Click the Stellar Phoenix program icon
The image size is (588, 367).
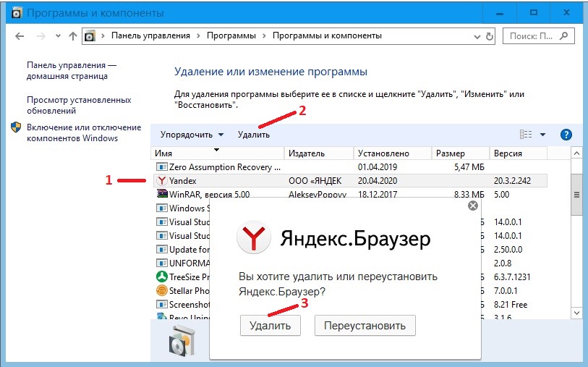point(161,290)
